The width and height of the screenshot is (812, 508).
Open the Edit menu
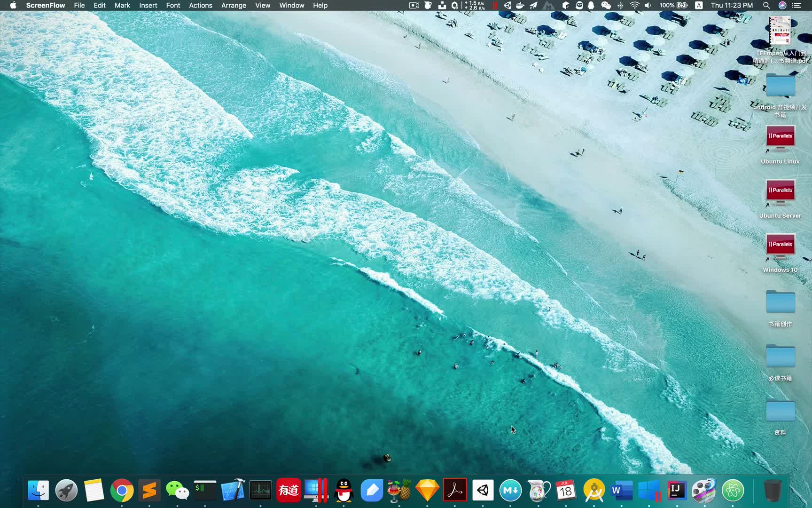point(100,5)
